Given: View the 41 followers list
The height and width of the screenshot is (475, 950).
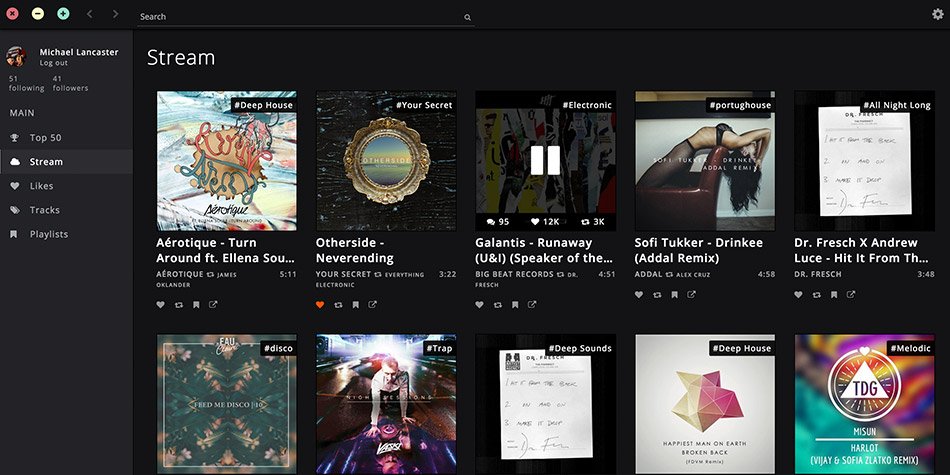Looking at the screenshot, I should click(70, 84).
